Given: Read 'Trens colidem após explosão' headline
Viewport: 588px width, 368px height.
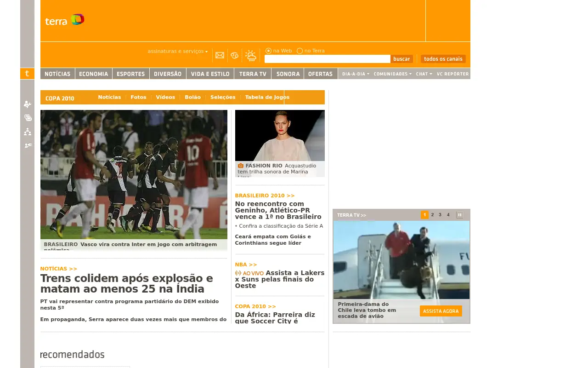Looking at the screenshot, I should (x=127, y=283).
